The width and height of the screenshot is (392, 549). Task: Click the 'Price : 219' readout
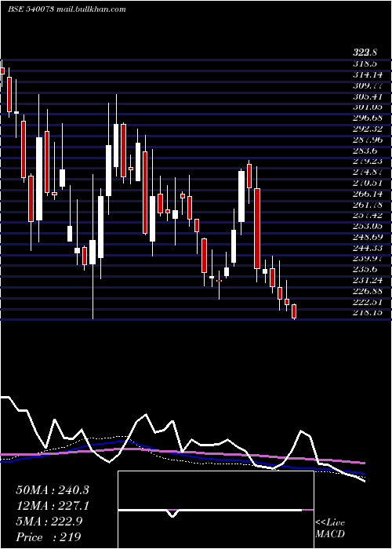[x=49, y=536]
